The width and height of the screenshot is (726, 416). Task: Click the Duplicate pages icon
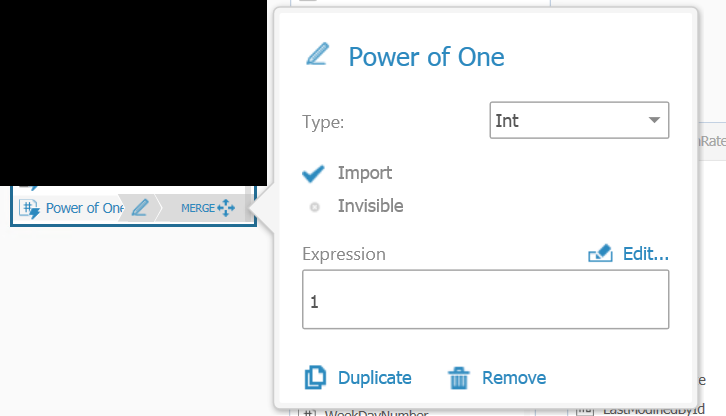coord(315,378)
